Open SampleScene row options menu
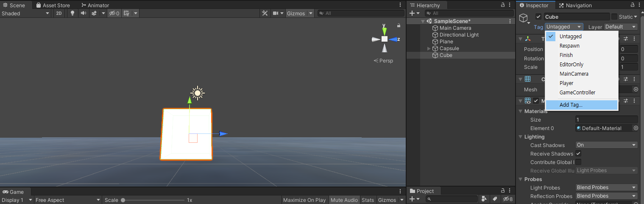 point(510,21)
